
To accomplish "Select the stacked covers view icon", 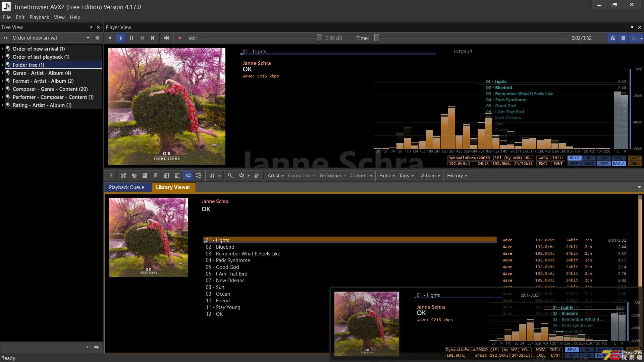I will click(x=134, y=176).
